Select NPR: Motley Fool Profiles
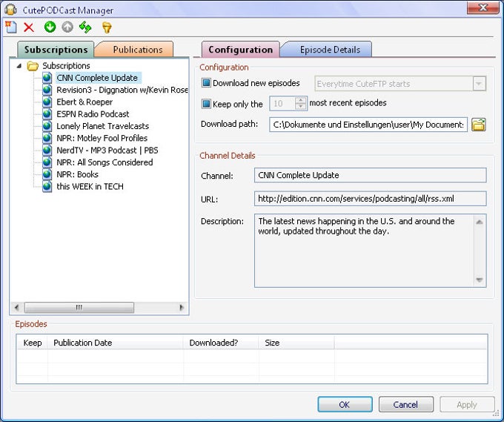This screenshot has height=422, width=504. [x=102, y=138]
